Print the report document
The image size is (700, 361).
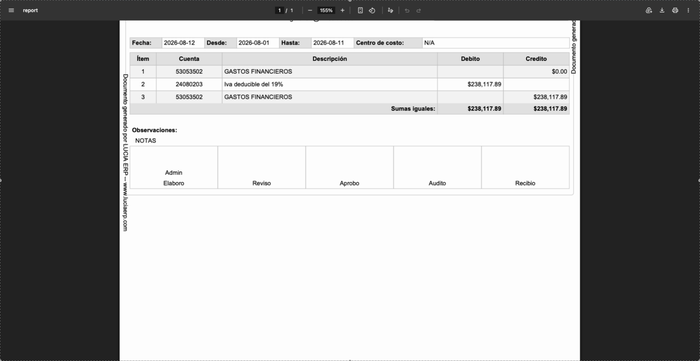(x=675, y=10)
